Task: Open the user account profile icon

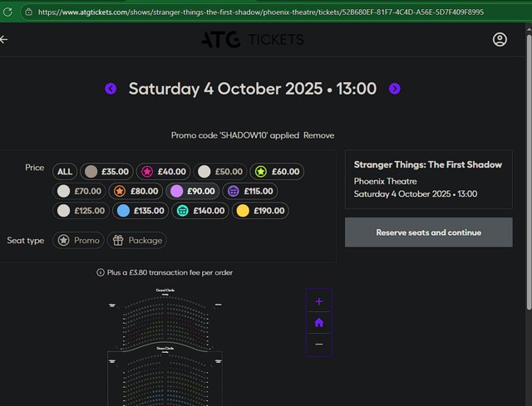Action: (500, 39)
